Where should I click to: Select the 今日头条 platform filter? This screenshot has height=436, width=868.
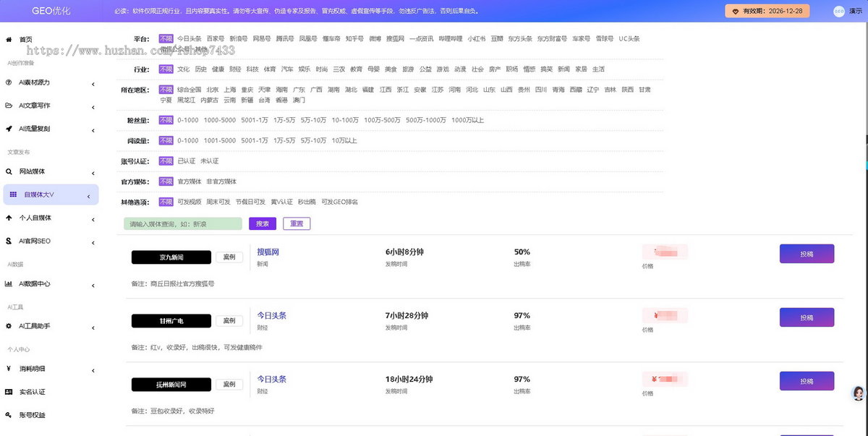pyautogui.click(x=189, y=39)
